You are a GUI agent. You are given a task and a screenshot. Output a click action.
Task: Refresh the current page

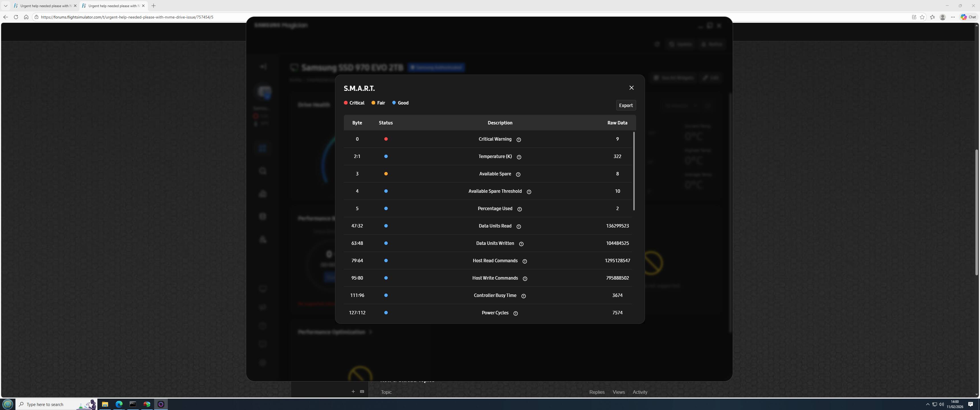click(x=16, y=17)
